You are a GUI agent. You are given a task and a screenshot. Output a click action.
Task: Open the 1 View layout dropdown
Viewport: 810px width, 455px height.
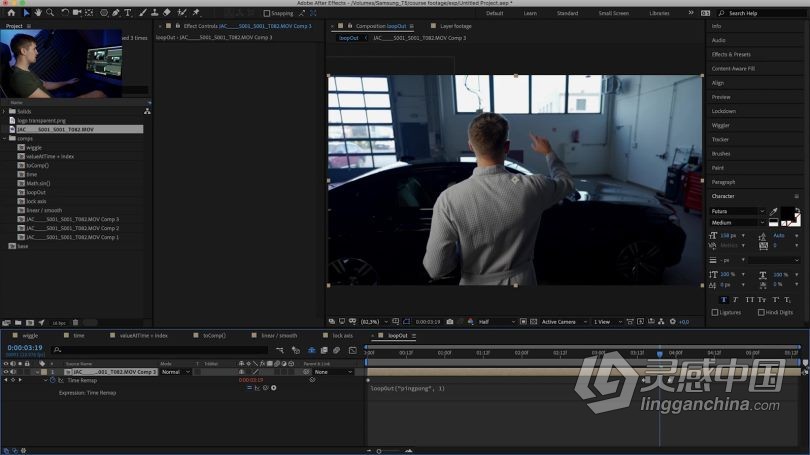pyautogui.click(x=608, y=322)
